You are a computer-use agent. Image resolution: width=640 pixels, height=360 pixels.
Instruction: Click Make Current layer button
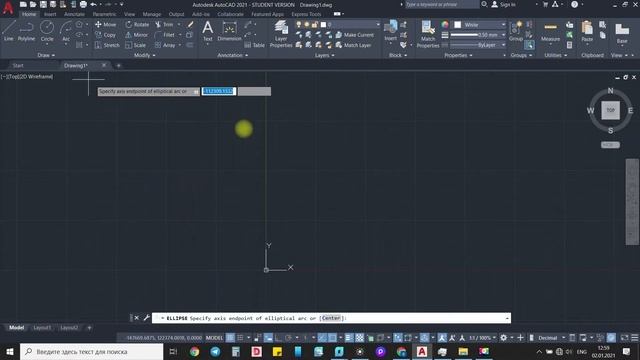354,35
